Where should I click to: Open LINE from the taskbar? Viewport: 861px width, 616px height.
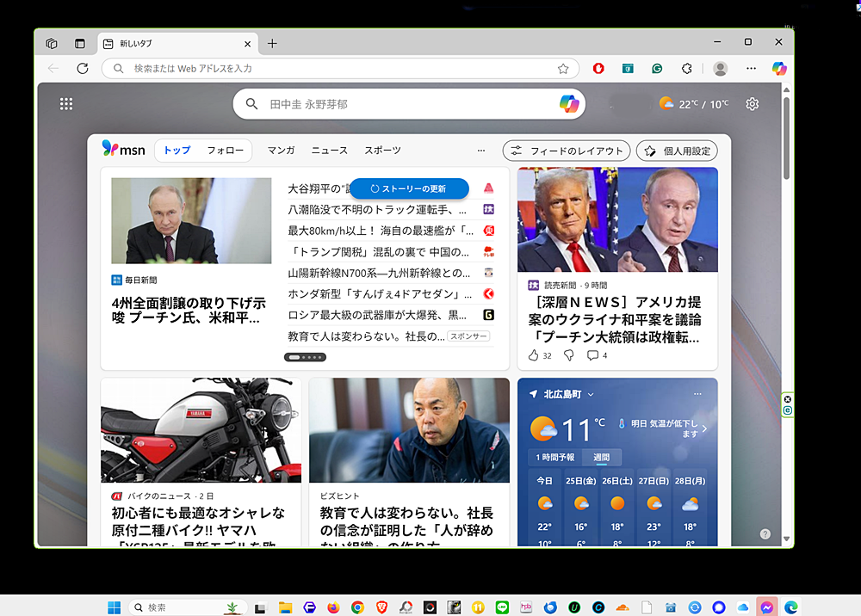(x=502, y=607)
